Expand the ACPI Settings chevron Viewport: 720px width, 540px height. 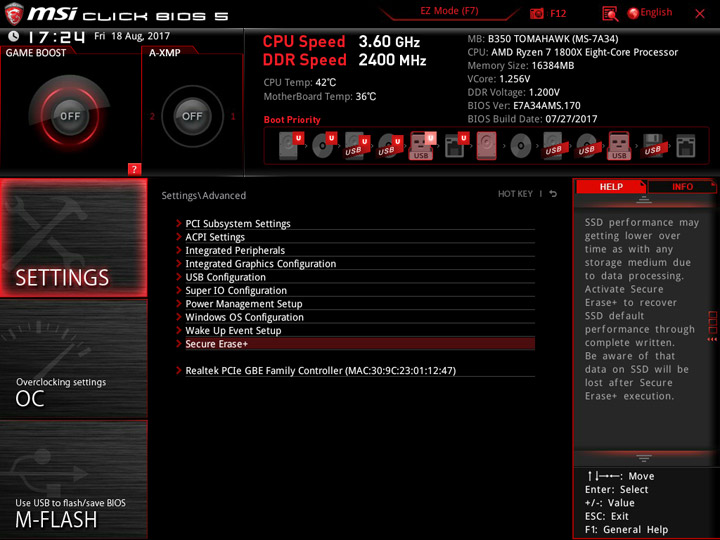tap(179, 236)
